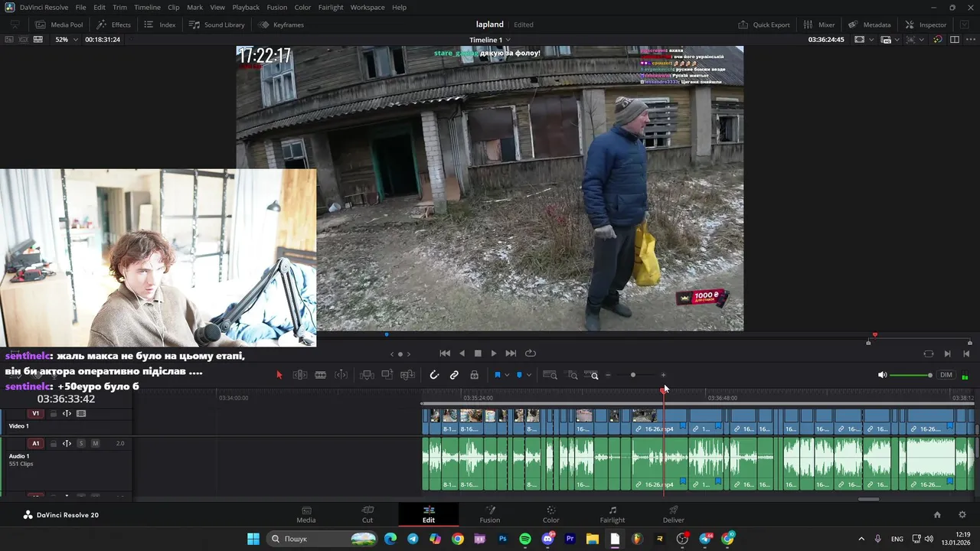This screenshot has height=551, width=980.
Task: Toggle Linked Selection chain icon
Action: point(454,375)
